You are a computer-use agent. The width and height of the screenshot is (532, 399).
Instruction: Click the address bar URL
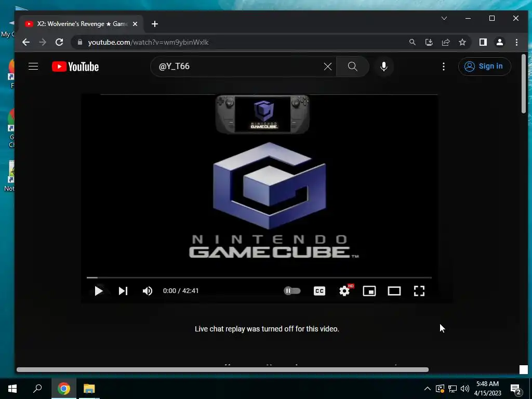tap(148, 43)
